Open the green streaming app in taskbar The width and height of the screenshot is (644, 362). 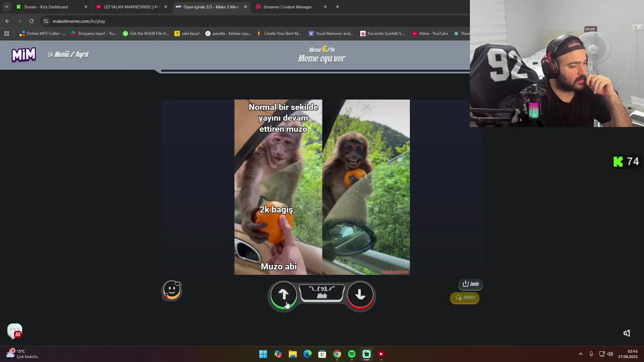[366, 354]
